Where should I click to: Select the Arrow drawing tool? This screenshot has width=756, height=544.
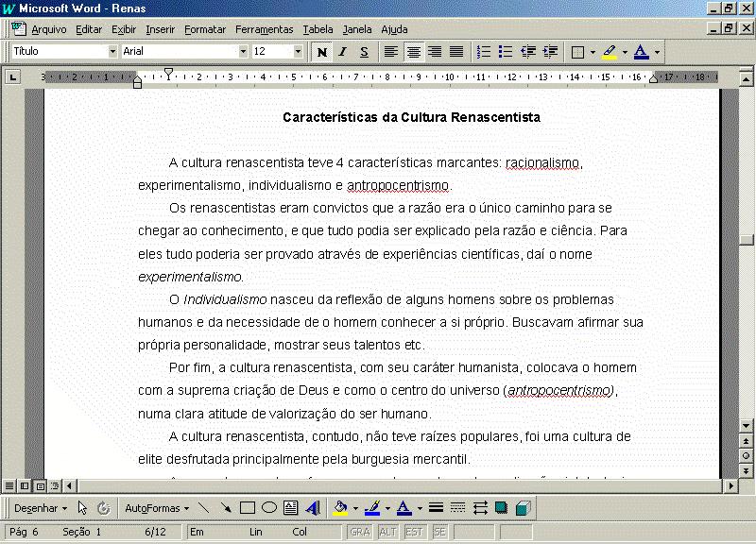click(x=225, y=507)
